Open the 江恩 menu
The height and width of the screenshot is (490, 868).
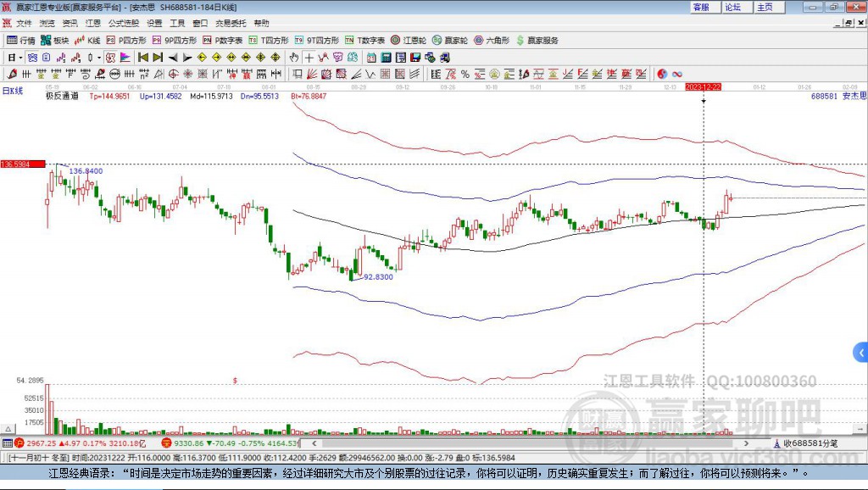pyautogui.click(x=92, y=23)
